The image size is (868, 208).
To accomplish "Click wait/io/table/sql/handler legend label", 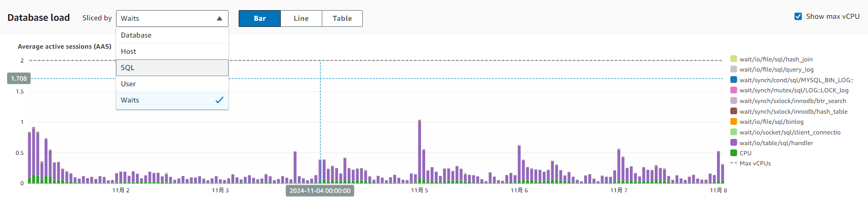I will click(x=776, y=143).
